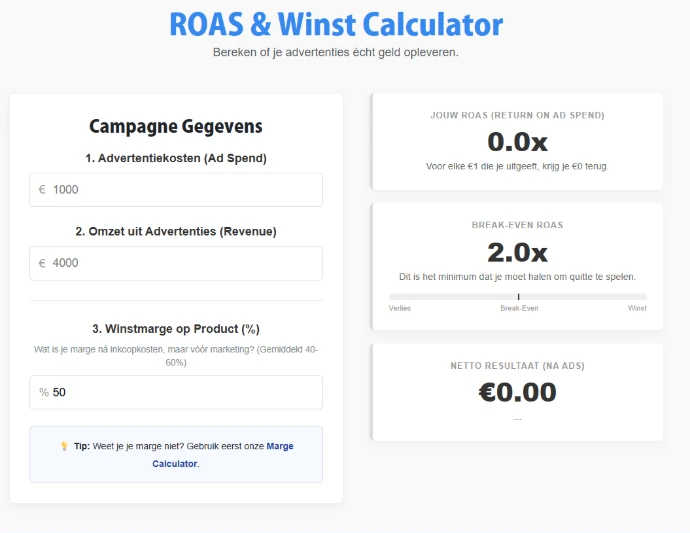
Task: Click the 2.0x break-even ROAS value
Action: point(517,252)
